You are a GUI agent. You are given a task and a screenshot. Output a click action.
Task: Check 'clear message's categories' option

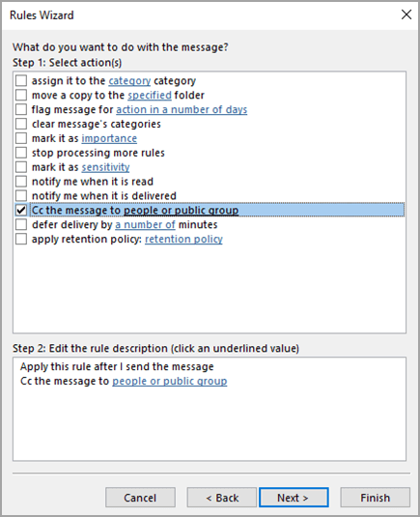(21, 124)
